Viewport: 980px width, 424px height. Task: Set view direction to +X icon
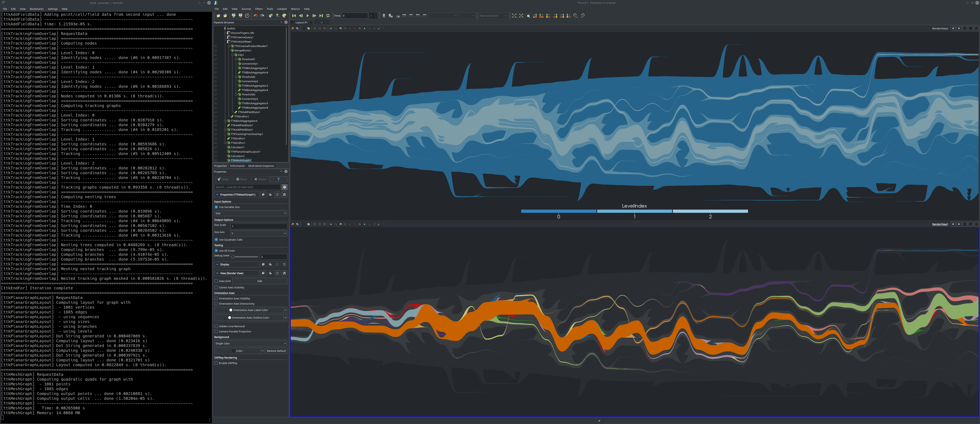coord(535,16)
